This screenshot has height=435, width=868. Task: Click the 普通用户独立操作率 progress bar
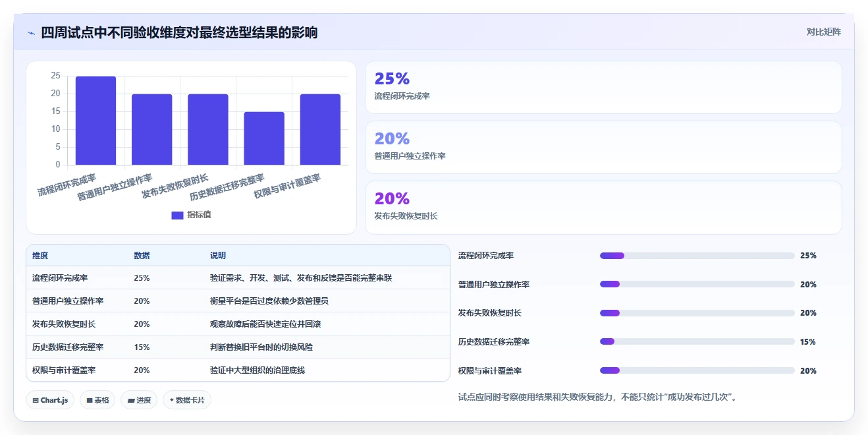coord(697,284)
